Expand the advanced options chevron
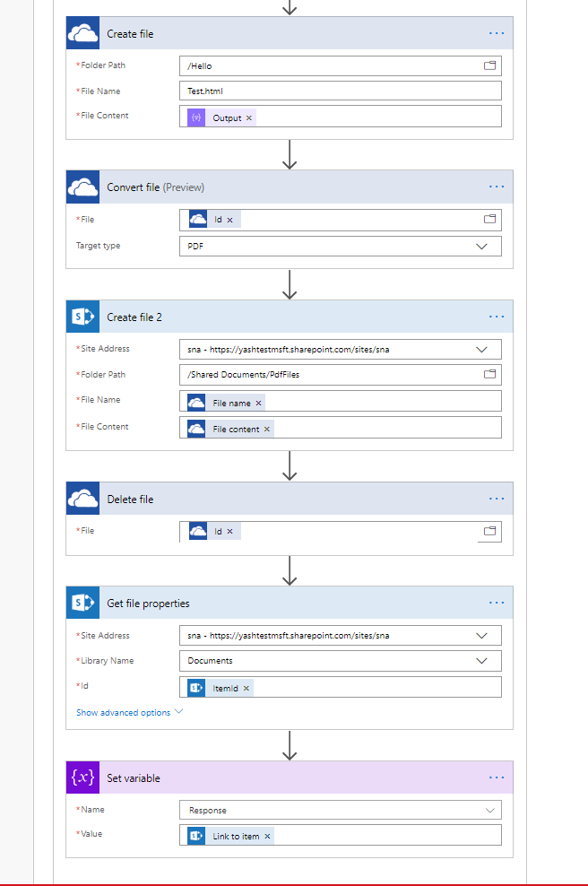Viewport: 588px width, 886px height. click(x=179, y=711)
